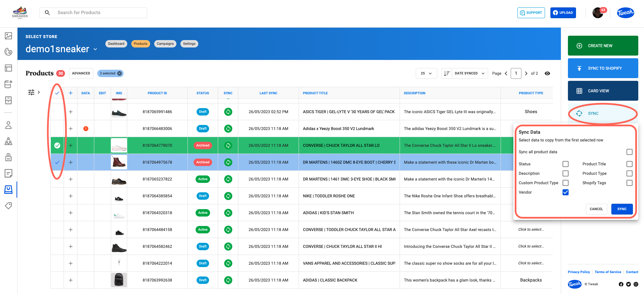Click the CREATE NEW button

tap(603, 46)
